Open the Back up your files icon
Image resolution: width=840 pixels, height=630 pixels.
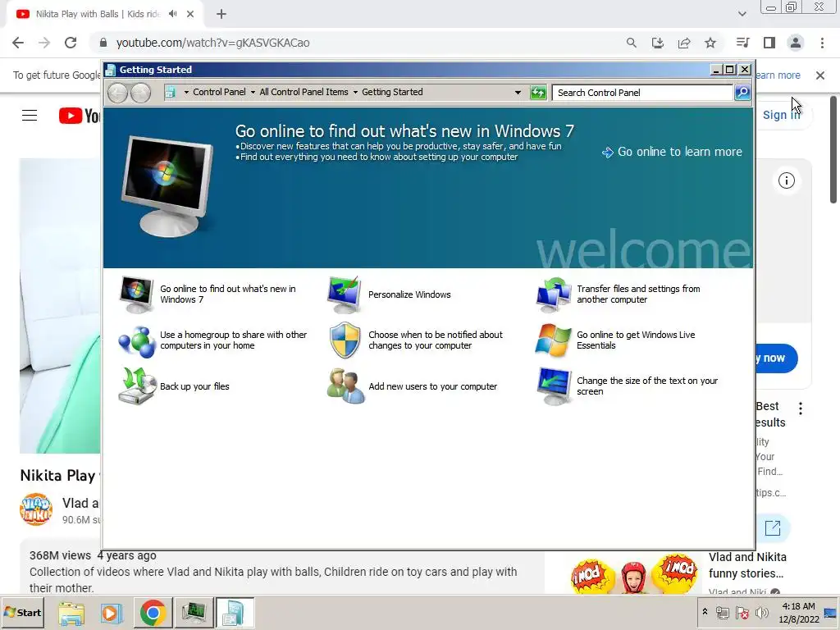coord(137,386)
